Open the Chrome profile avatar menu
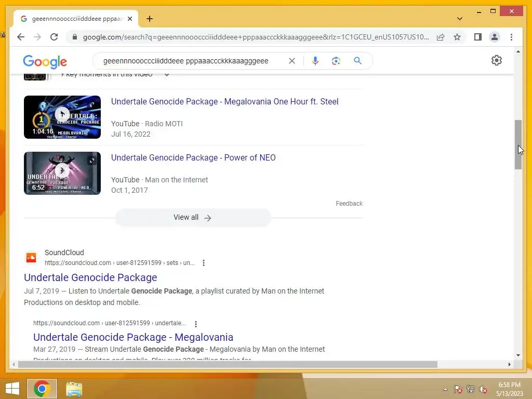Viewport: 532px width, 399px height. click(495, 37)
